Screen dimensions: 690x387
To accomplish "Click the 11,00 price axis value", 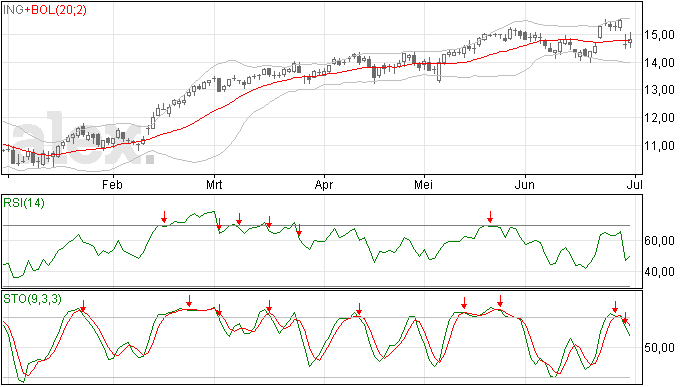I will pyautogui.click(x=659, y=145).
